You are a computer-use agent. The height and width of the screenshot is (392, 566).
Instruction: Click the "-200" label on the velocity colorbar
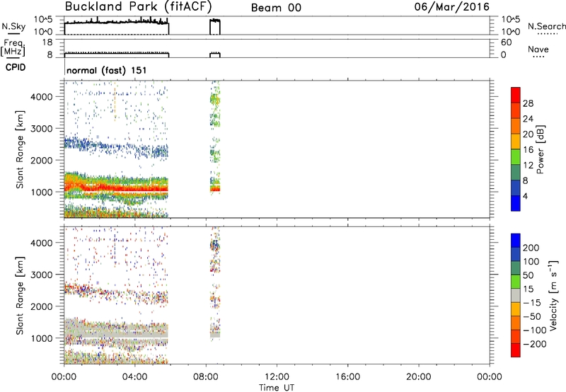pyautogui.click(x=534, y=344)
